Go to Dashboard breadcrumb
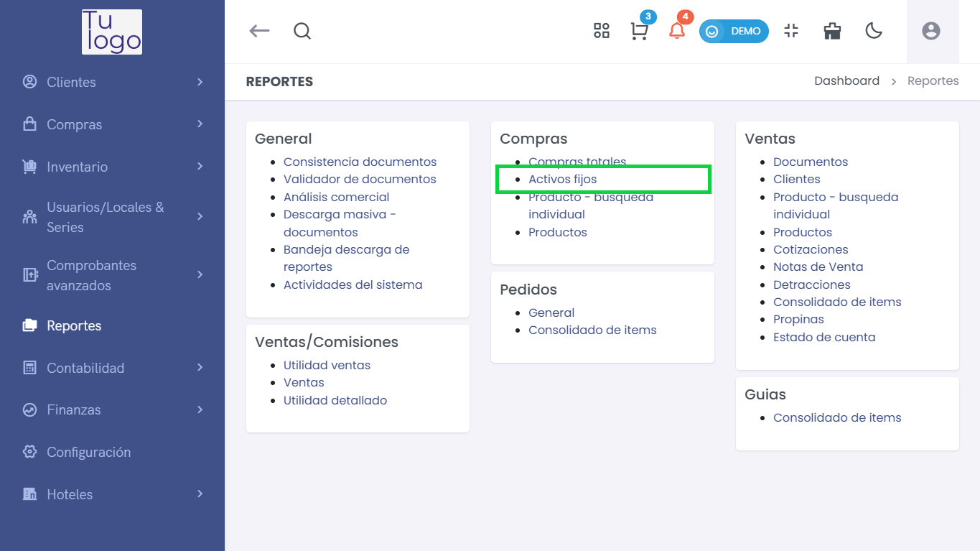The image size is (980, 551). tap(846, 80)
